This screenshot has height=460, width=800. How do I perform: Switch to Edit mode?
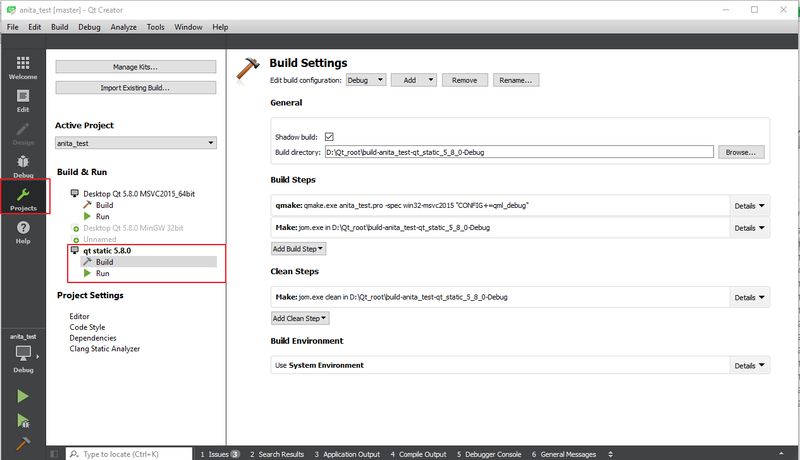pyautogui.click(x=23, y=100)
